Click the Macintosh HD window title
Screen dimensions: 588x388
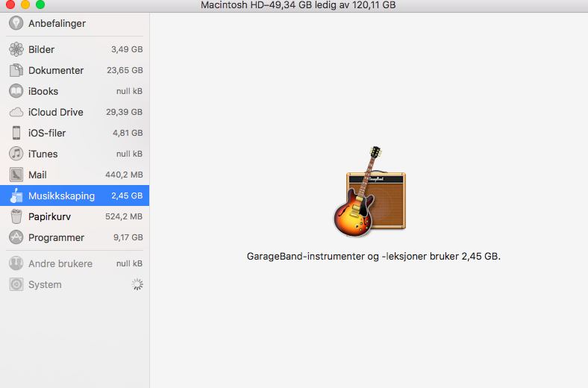tap(298, 5)
